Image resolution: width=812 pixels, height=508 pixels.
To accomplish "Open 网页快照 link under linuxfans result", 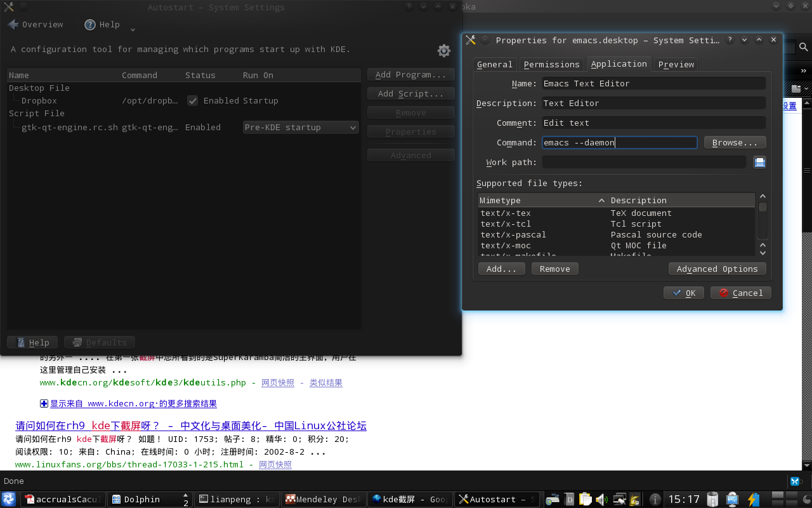I will tap(275, 465).
